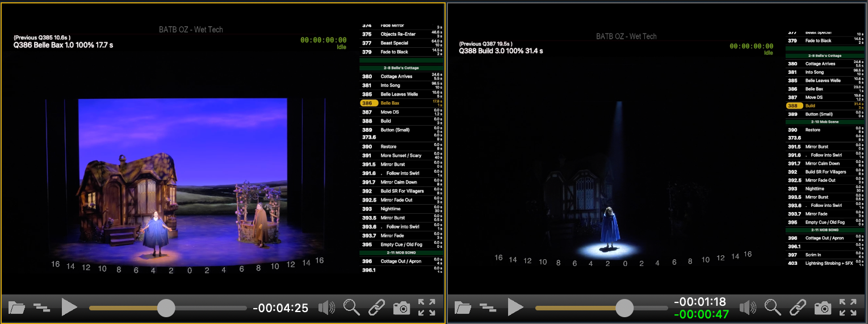
Task: Click 'Q386 Belle Bax 1.0 100% 17.7 s' heading
Action: click(63, 45)
